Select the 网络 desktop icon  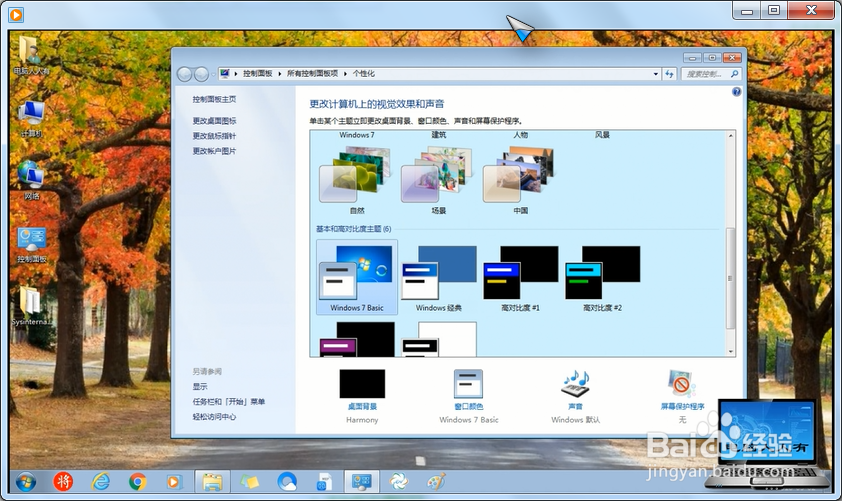point(31,180)
